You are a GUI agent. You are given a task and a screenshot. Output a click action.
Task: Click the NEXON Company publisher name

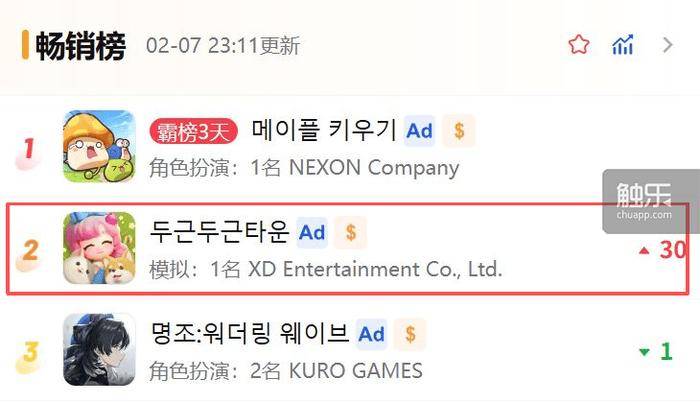click(x=374, y=168)
